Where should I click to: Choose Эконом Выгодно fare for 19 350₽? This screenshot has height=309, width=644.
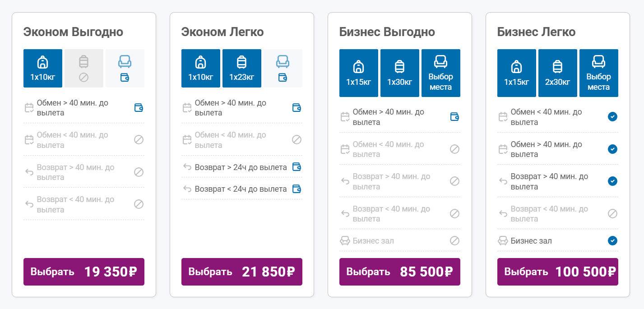(84, 272)
